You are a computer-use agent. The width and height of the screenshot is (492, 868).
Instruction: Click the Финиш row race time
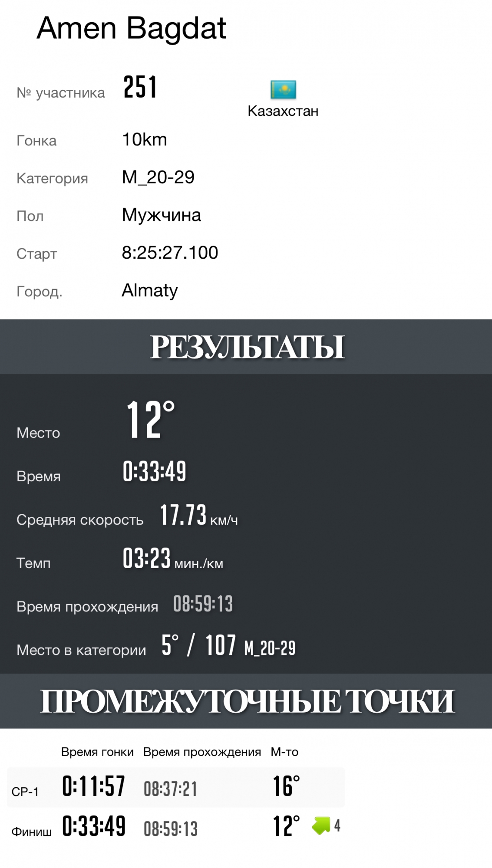(94, 826)
